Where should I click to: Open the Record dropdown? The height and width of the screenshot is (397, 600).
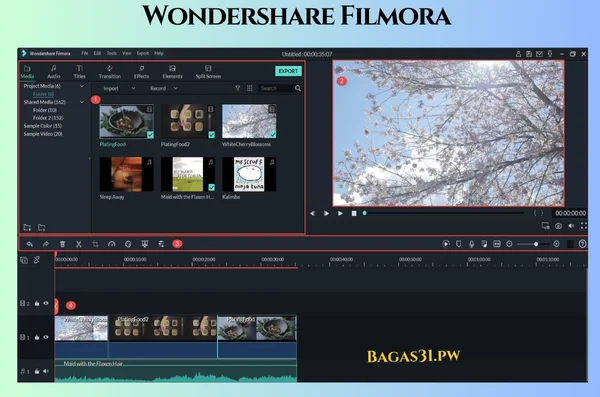[164, 88]
